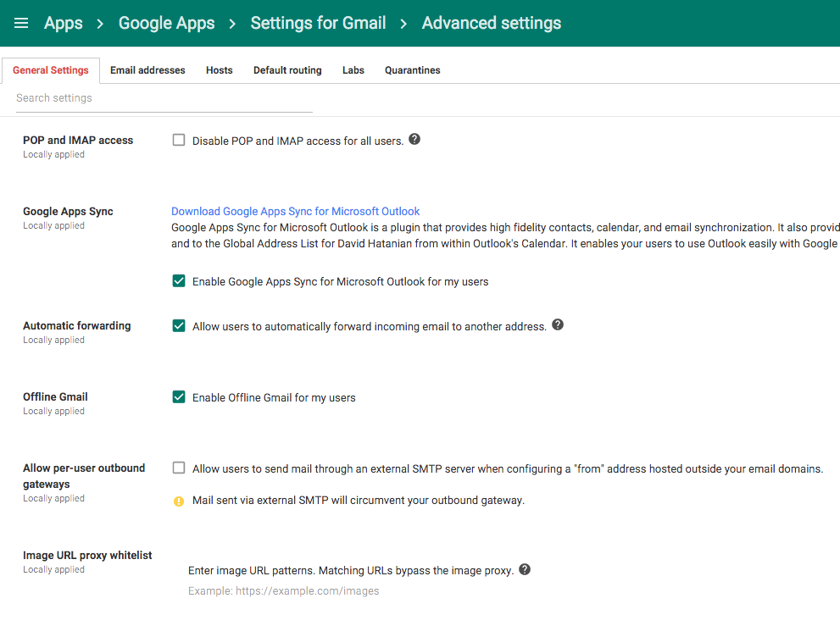Uncheck Enable Offline Gmail for my users

(179, 396)
